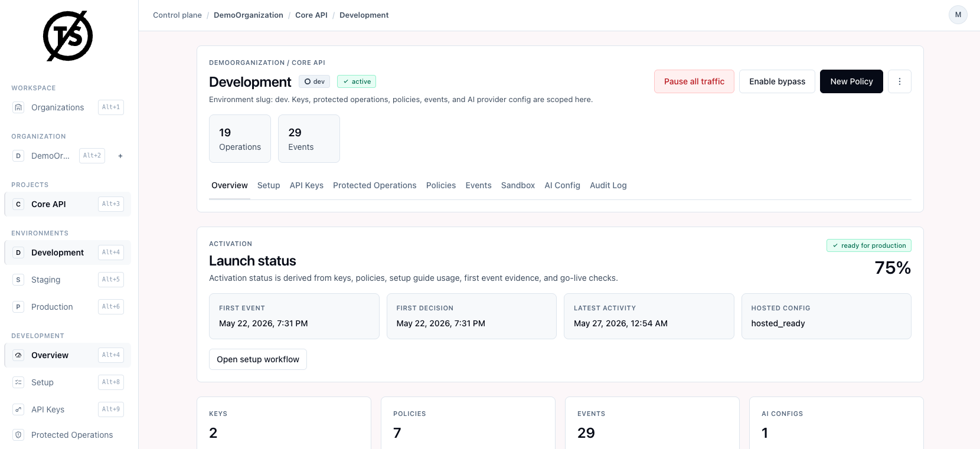
Task: Select Staging environment in sidebar
Action: click(x=67, y=280)
